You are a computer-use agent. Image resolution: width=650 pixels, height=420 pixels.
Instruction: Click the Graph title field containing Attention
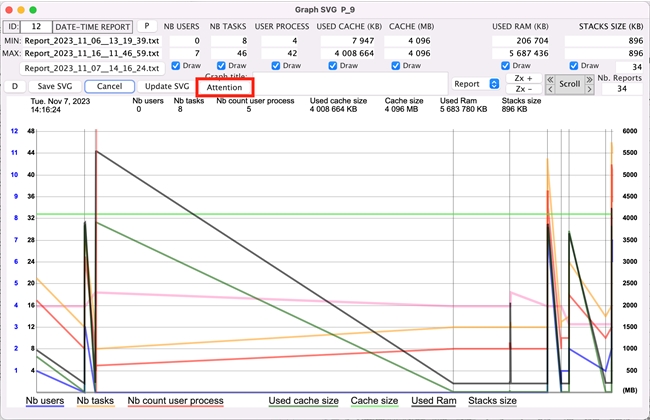[231, 88]
